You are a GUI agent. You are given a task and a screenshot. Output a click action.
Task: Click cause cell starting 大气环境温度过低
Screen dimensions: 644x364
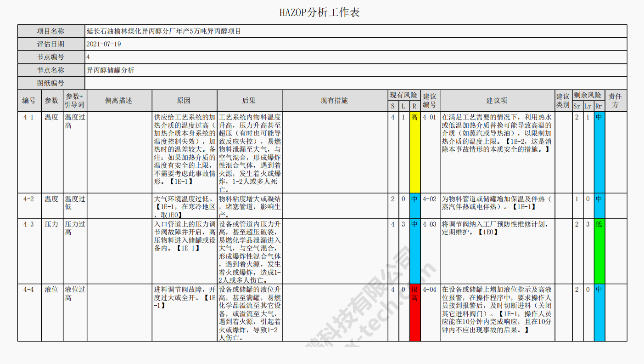tap(185, 205)
